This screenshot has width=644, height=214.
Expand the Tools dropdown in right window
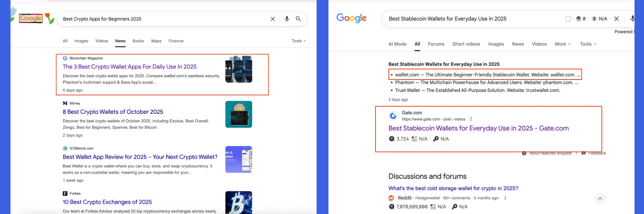tap(588, 44)
